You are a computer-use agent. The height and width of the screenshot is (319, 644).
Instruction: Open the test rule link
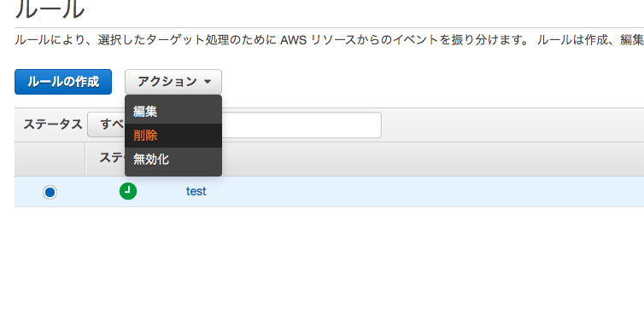coord(196,191)
